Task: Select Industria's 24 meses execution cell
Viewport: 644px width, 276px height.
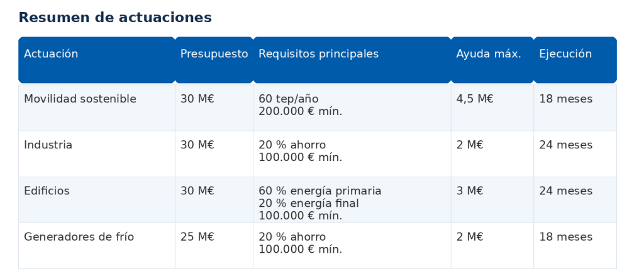Action: tap(575, 154)
